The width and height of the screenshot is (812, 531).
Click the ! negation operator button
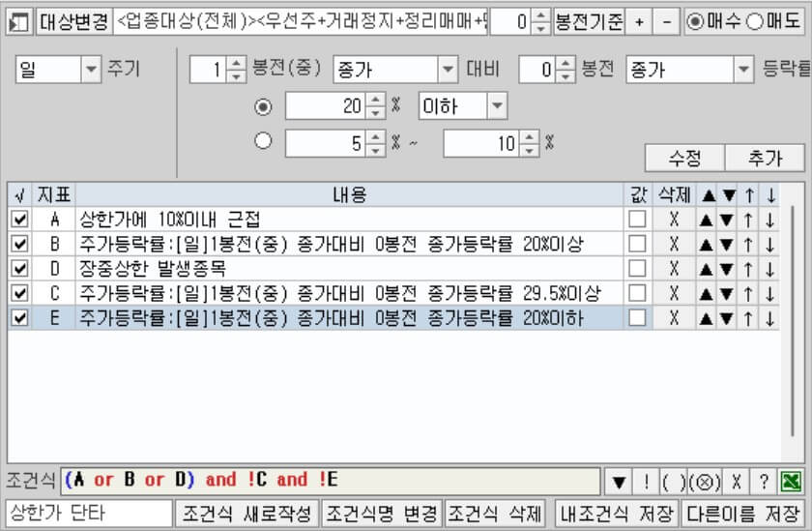tap(646, 482)
